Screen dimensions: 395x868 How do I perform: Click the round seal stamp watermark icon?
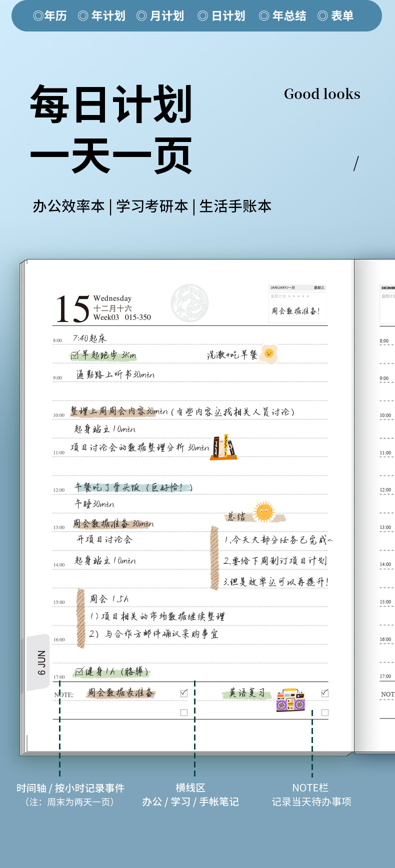(x=189, y=302)
